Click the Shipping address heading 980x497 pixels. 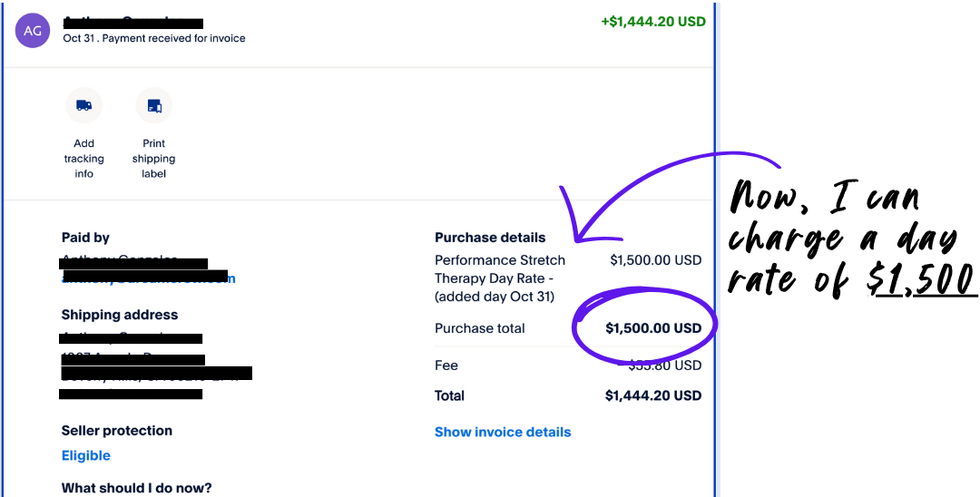pyautogui.click(x=120, y=315)
